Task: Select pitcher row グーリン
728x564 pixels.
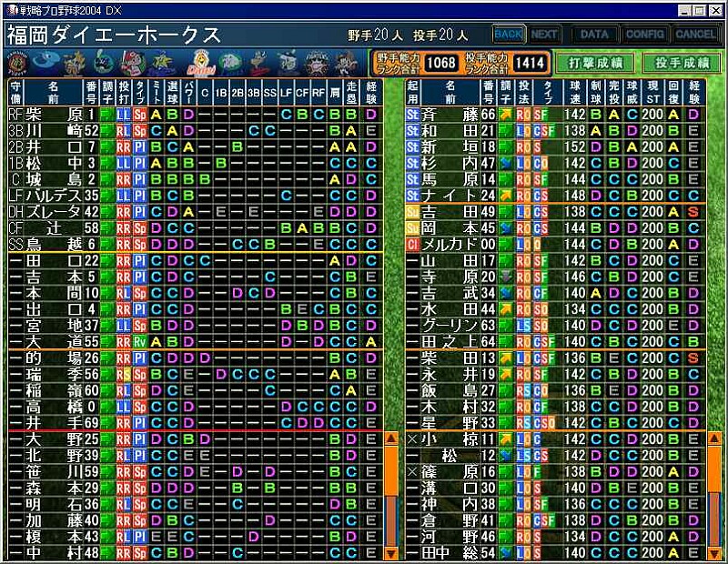Action: 555,326
